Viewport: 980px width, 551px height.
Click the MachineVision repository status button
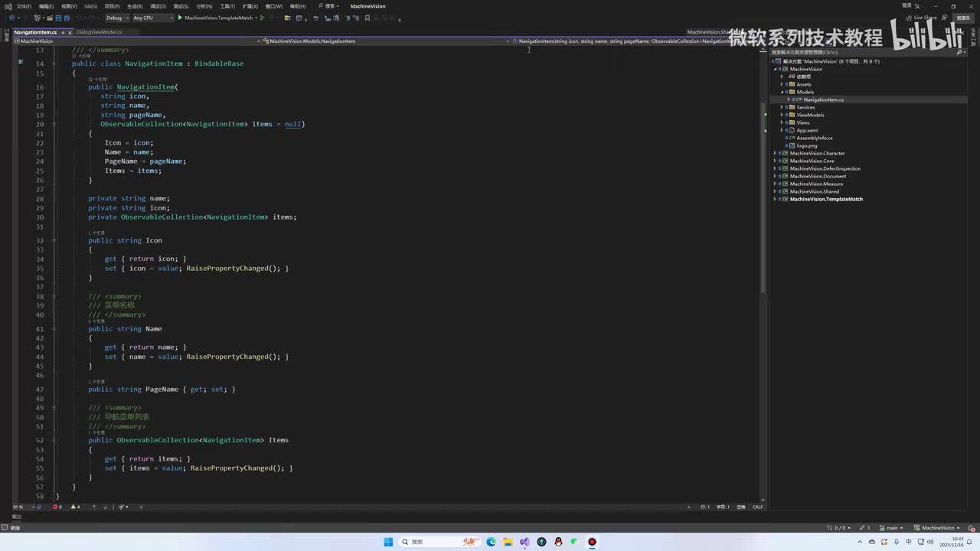click(x=938, y=527)
